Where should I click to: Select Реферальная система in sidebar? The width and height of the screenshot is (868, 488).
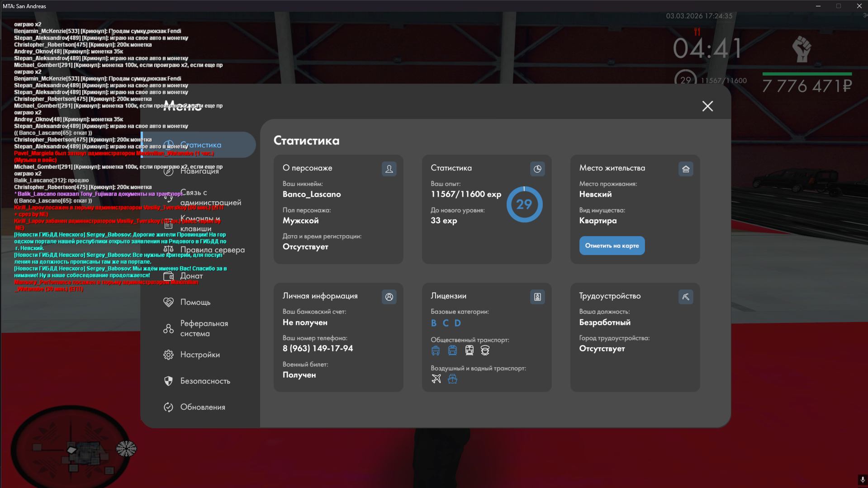point(204,328)
